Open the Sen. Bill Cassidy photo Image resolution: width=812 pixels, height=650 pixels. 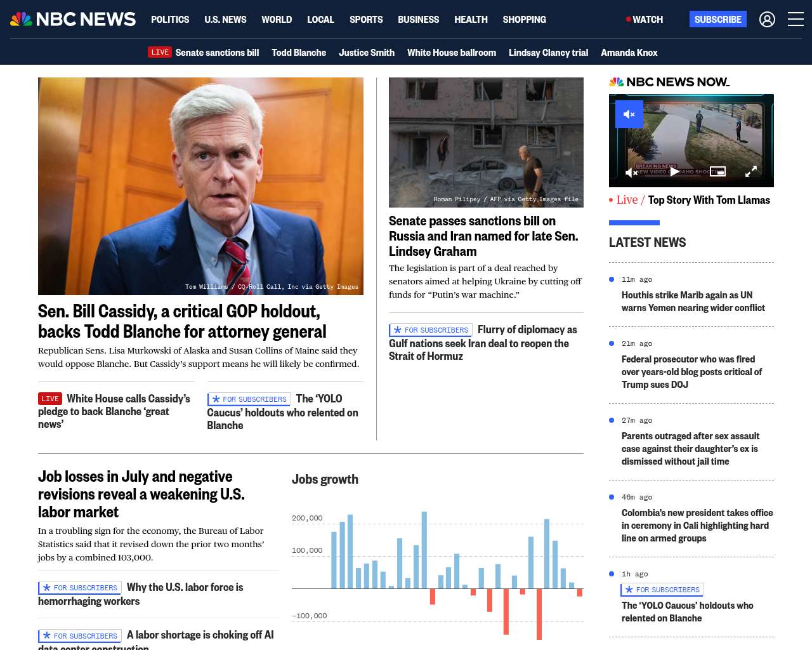point(200,186)
